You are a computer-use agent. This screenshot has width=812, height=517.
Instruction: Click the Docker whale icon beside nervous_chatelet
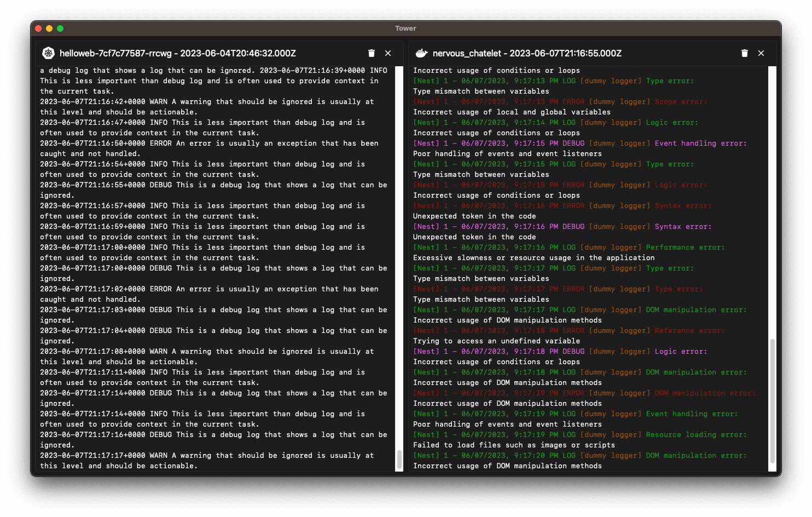[421, 53]
